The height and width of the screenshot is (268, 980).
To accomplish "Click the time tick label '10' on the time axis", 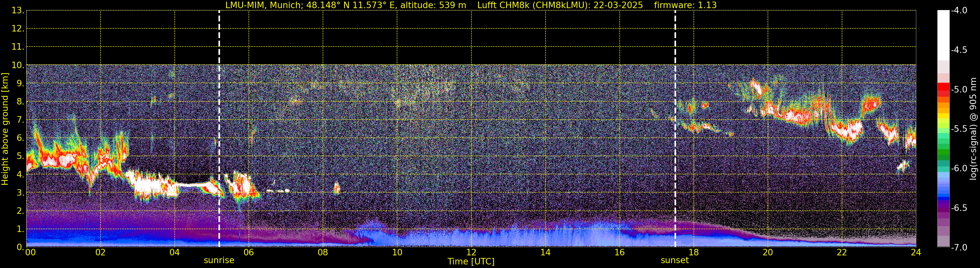I will click(x=397, y=252).
